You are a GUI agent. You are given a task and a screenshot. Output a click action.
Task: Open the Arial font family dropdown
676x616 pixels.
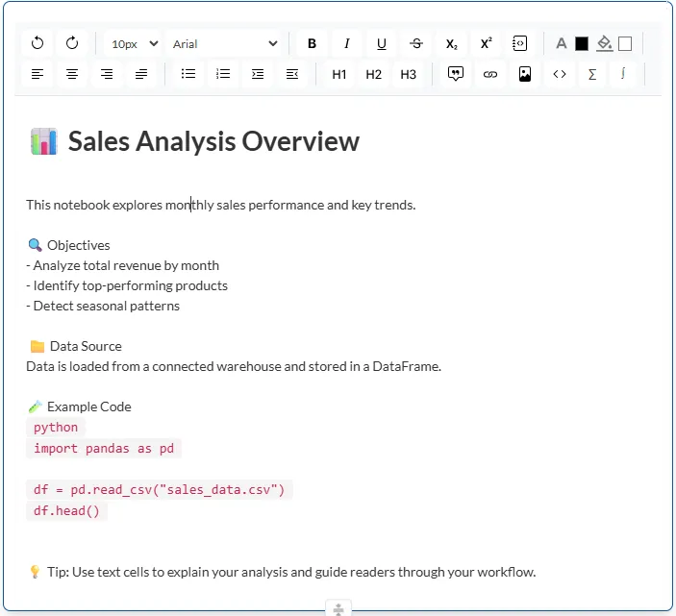click(x=224, y=43)
